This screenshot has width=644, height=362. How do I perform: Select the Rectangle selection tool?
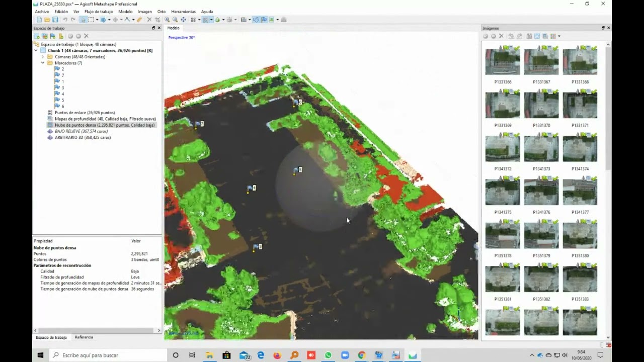[x=91, y=20]
